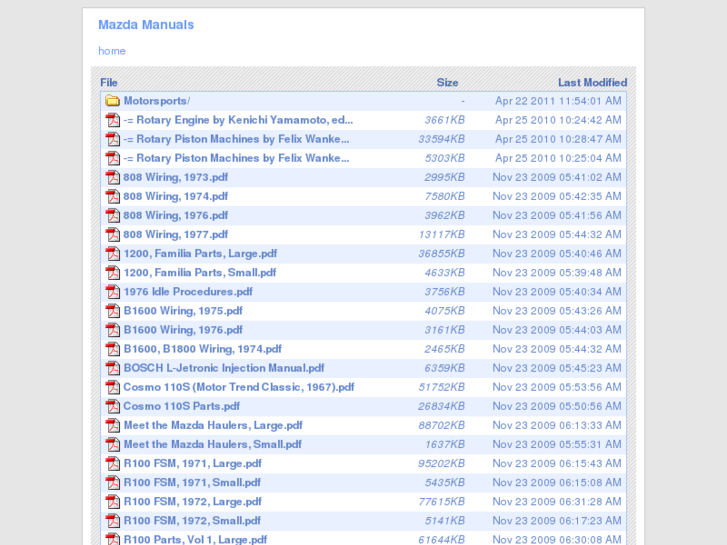The image size is (727, 545).
Task: Click PDF icon for Rotary Engine by Kenichi Yamamoto
Action: click(x=112, y=120)
